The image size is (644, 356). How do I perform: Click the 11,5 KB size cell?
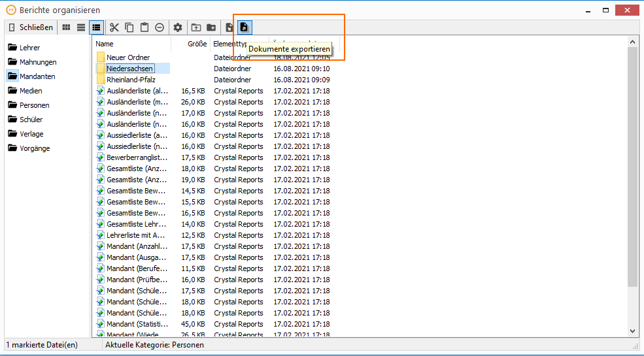coord(193,268)
